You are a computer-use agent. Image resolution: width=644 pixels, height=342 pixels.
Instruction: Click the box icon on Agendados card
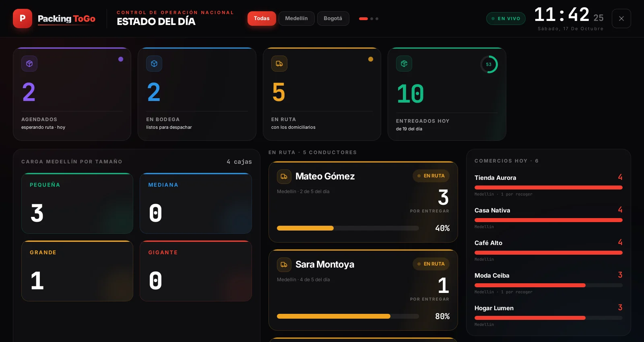tap(29, 64)
